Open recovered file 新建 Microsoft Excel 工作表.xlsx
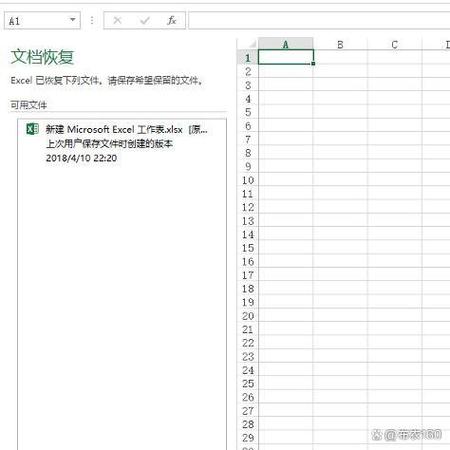Screen dimensions: 450x450 pos(122,143)
